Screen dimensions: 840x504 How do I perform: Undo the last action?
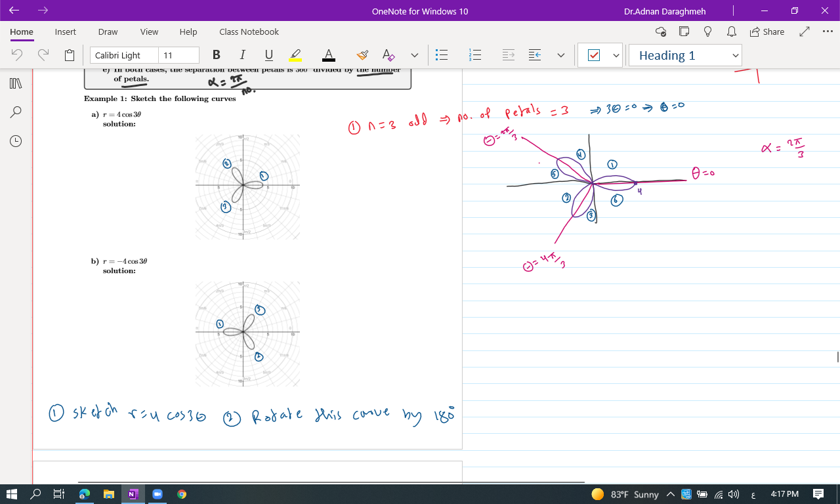click(x=18, y=55)
